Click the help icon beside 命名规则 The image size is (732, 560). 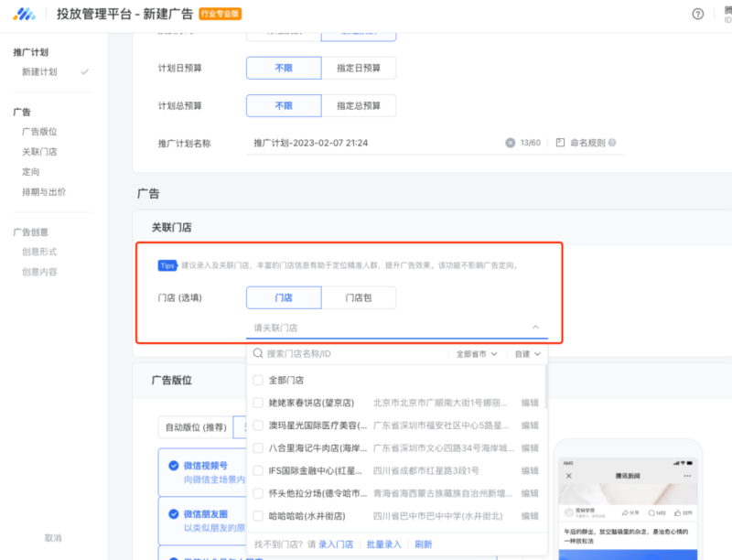614,143
